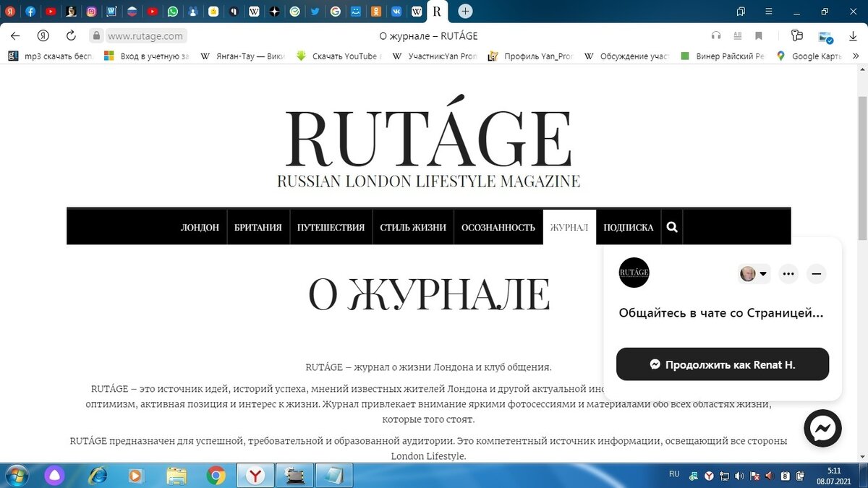Open browser extensions icon in toolbar
The width and height of the screenshot is (868, 488).
click(x=797, y=35)
